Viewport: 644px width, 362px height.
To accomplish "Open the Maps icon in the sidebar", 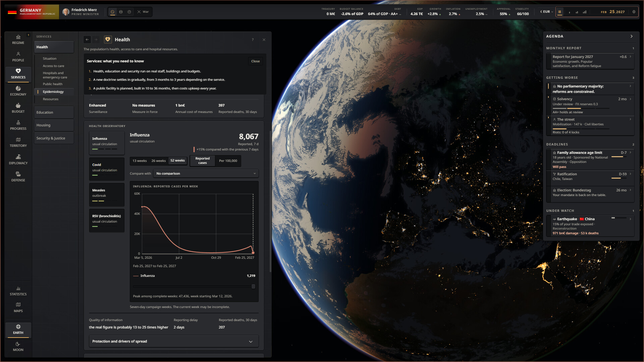I will pyautogui.click(x=18, y=307).
